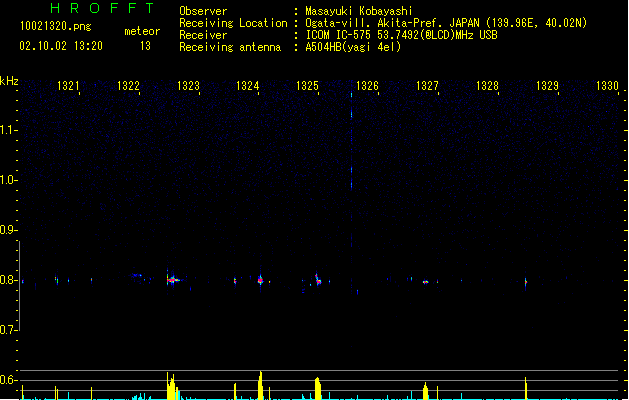The image size is (629, 400).
Task: Click the 1.0 kHz frequency label
Action: (x=7, y=180)
